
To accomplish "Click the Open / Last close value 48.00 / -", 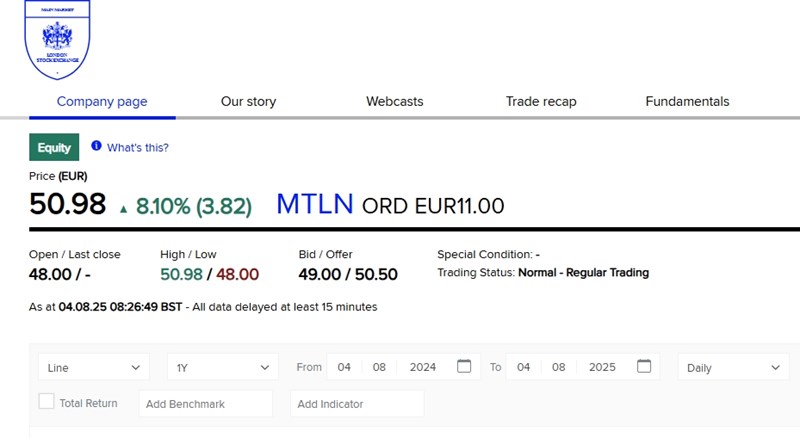I will 60,275.
